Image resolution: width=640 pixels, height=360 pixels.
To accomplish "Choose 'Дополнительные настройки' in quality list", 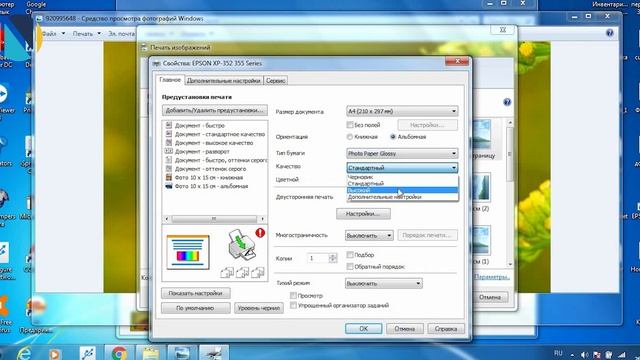I will click(x=402, y=197).
